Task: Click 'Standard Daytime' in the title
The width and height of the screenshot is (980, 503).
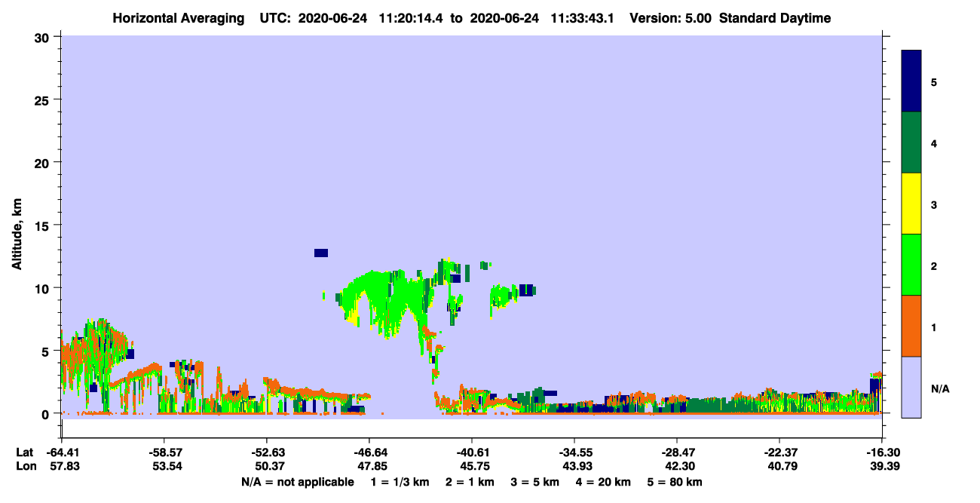Action: click(x=775, y=18)
